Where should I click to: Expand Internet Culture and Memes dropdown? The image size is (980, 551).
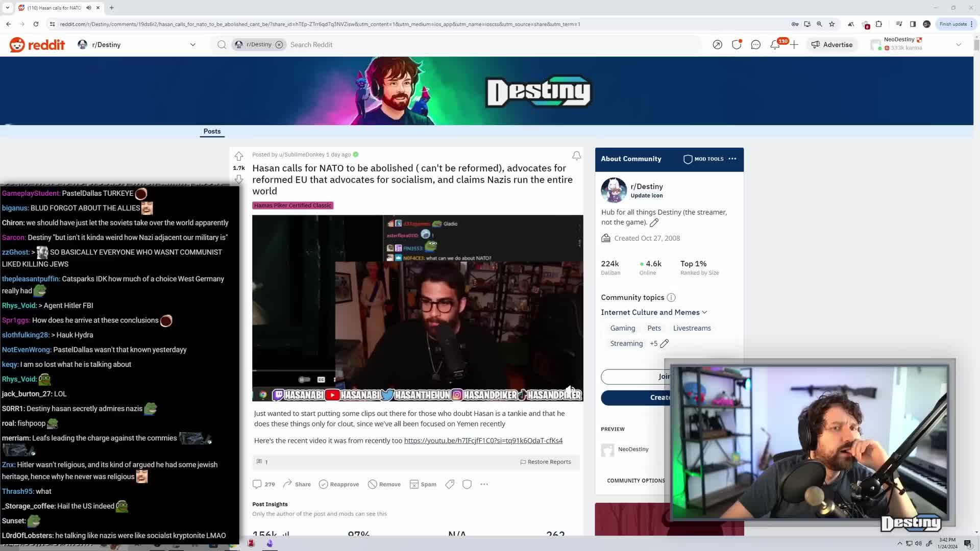coord(654,313)
